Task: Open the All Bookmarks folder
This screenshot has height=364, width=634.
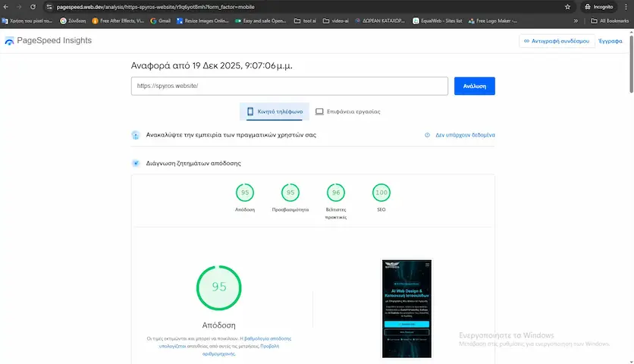Action: (610, 20)
